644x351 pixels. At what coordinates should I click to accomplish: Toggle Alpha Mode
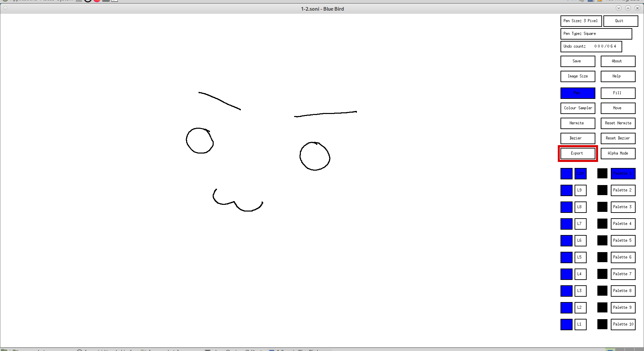click(x=618, y=153)
